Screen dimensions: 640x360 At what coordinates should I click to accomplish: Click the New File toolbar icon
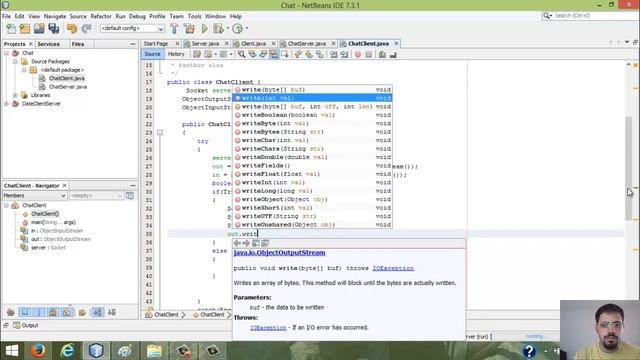click(11, 29)
